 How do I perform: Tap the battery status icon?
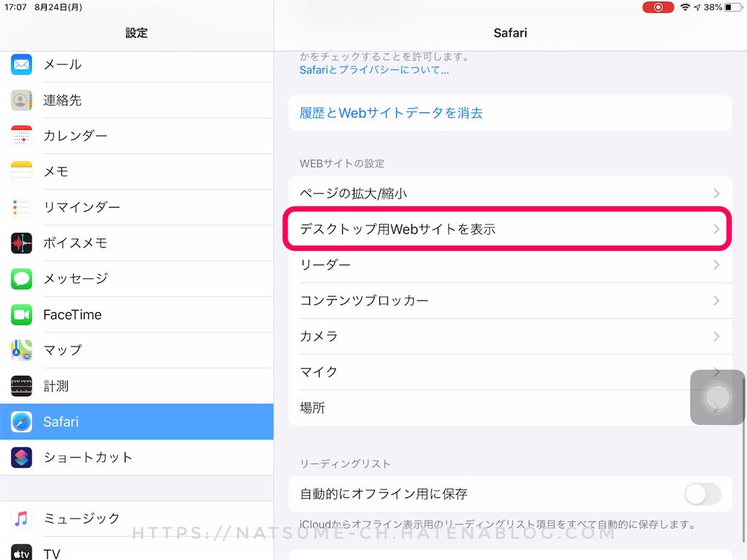pos(732,7)
